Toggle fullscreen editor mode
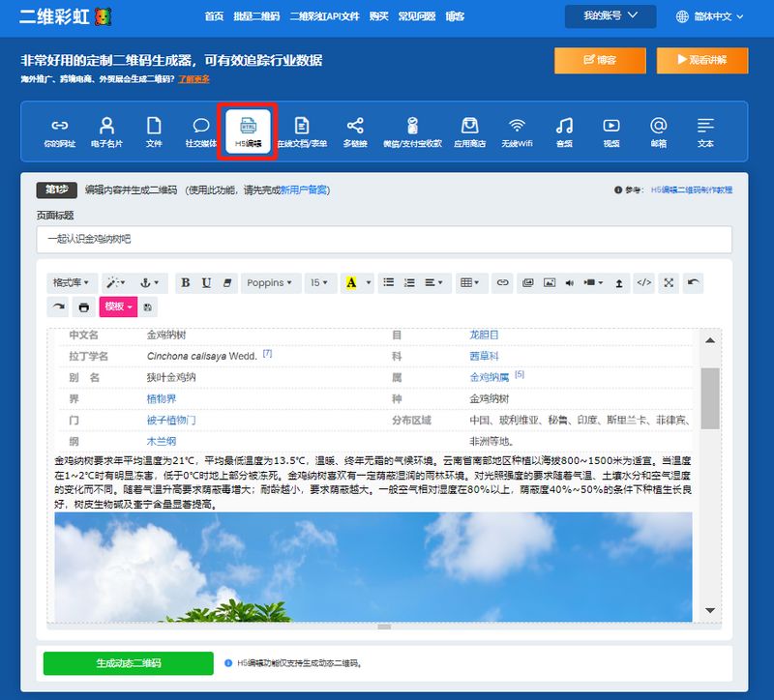The image size is (774, 700). click(669, 282)
